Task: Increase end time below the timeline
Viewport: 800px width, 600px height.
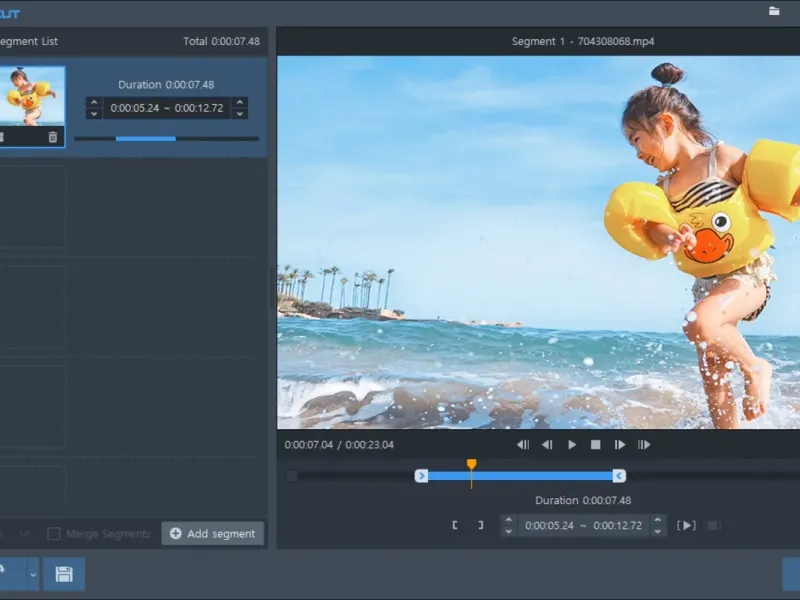Action: [658, 519]
